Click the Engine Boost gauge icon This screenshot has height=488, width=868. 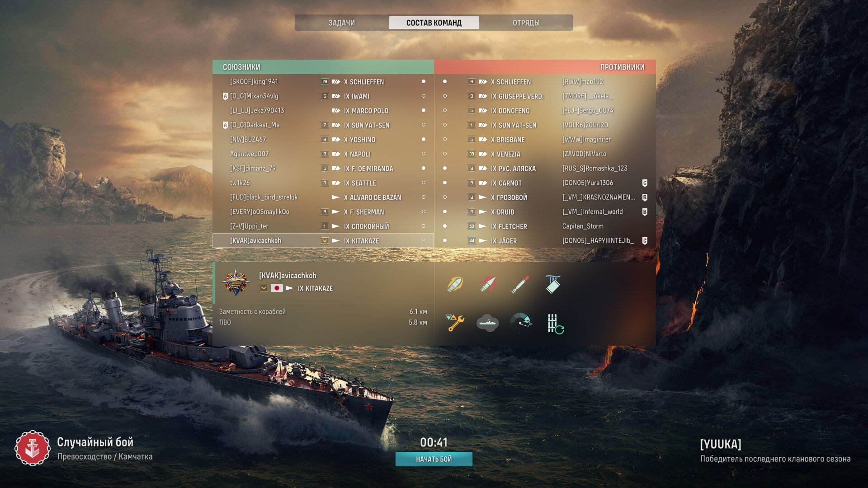tap(521, 323)
